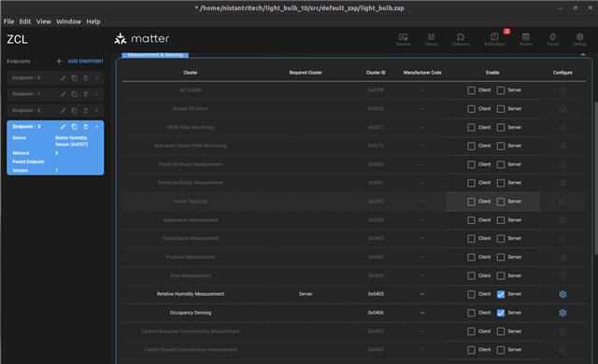Select Endpoint - 1 in the list
Image resolution: width=598 pixels, height=364 pixels.
tap(26, 94)
